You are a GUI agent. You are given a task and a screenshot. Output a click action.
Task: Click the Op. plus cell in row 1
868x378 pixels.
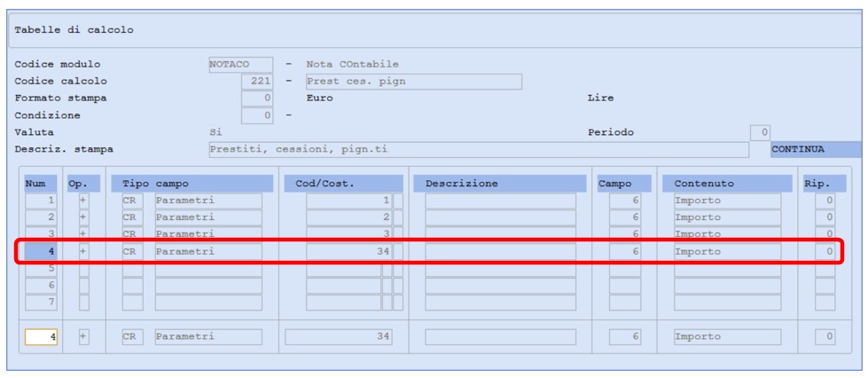pos(83,201)
